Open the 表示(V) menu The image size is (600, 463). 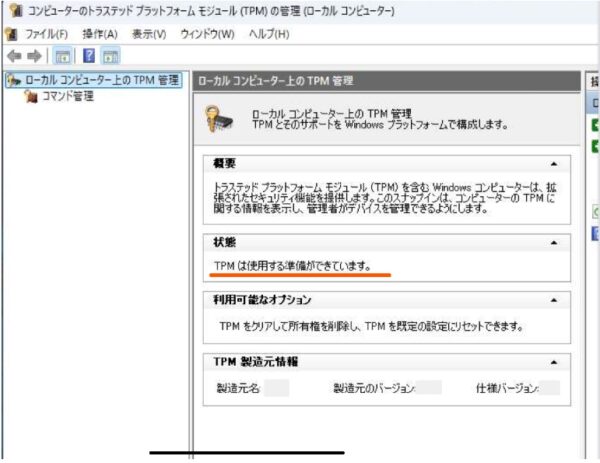tap(149, 34)
